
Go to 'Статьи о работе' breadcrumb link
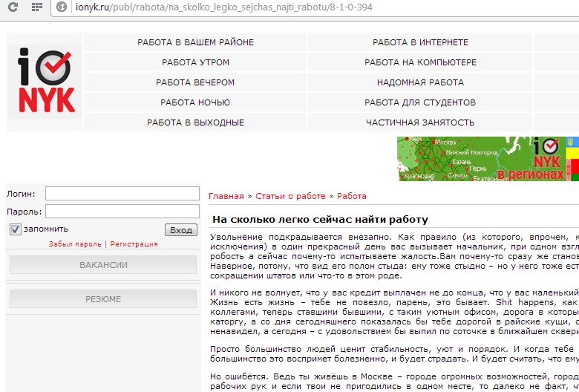click(290, 196)
